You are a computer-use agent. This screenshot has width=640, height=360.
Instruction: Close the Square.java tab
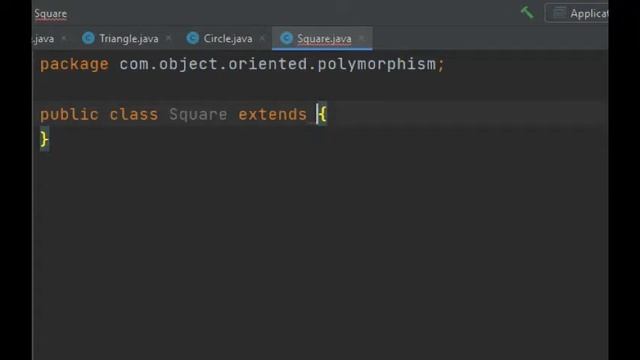coord(362,38)
